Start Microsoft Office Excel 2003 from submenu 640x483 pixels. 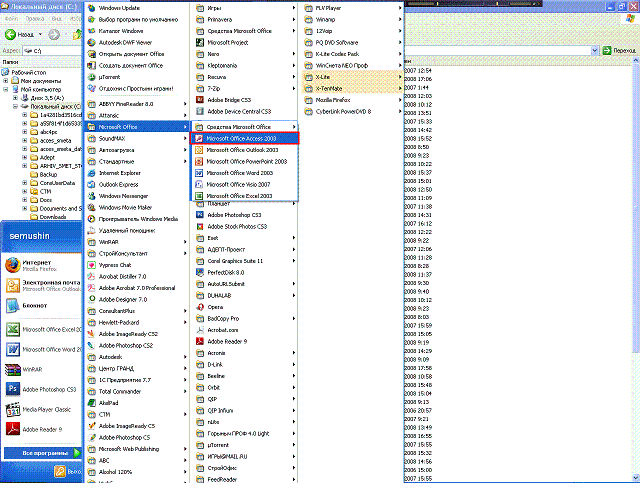[x=245, y=196]
